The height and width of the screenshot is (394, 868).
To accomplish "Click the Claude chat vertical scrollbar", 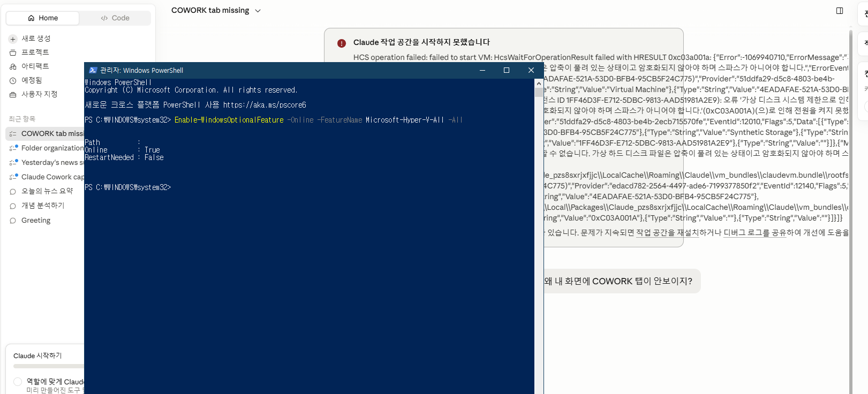I will pyautogui.click(x=851, y=211).
